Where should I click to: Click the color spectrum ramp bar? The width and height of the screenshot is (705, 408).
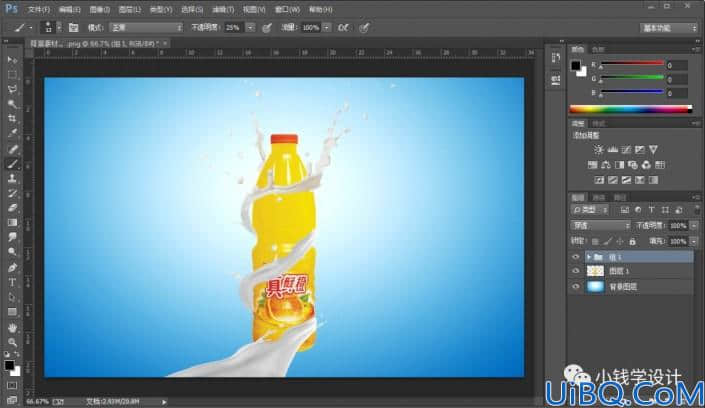pyautogui.click(x=631, y=109)
